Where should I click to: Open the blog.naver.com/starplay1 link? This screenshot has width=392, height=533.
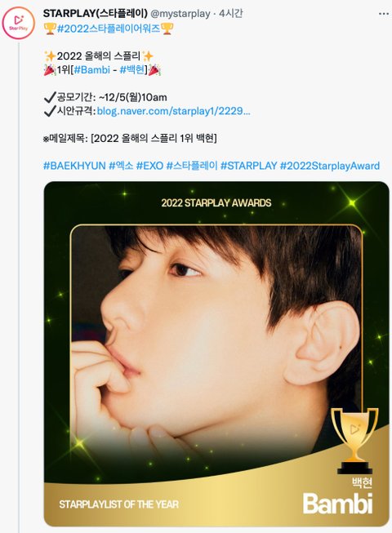click(x=173, y=111)
